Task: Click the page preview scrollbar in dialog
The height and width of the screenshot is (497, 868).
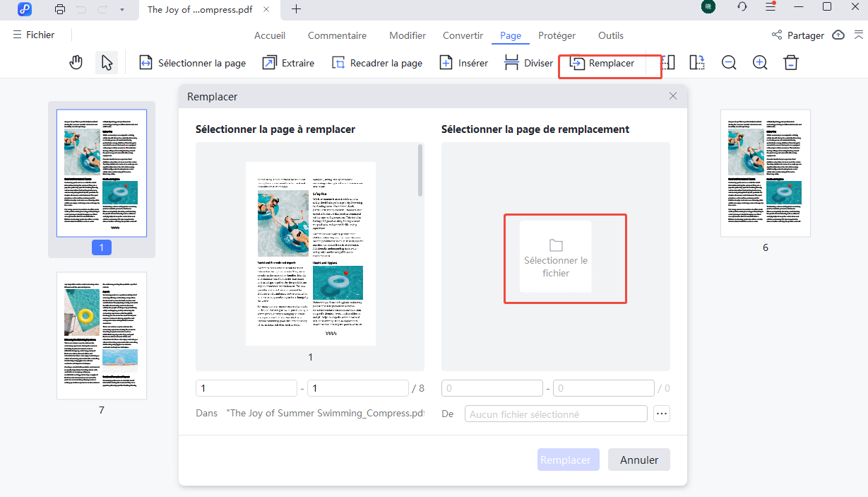Action: coord(420,170)
